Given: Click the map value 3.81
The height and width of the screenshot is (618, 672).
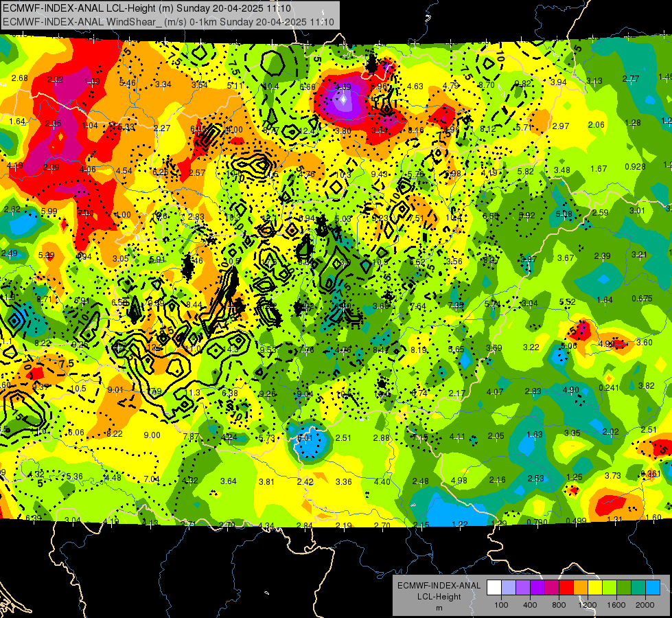Looking at the screenshot, I should click(x=266, y=481).
